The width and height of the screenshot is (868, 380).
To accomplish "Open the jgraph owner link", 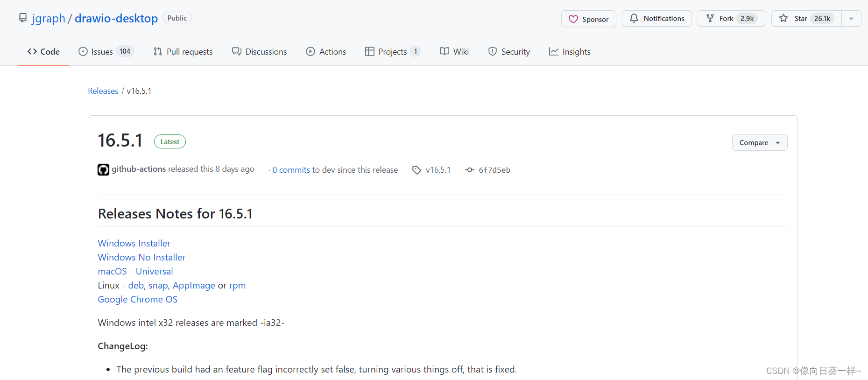I will (49, 18).
